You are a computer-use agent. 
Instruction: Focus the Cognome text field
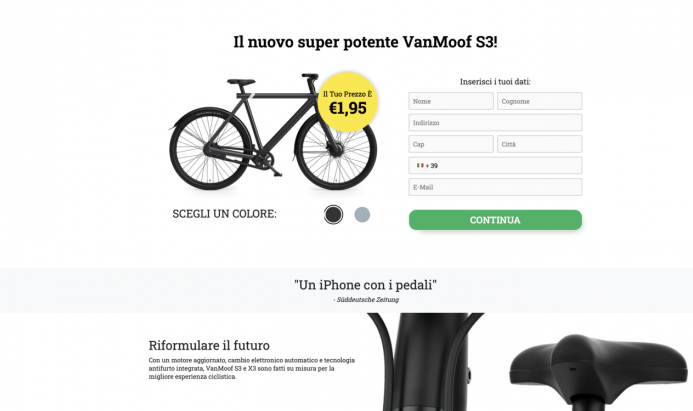pos(540,101)
